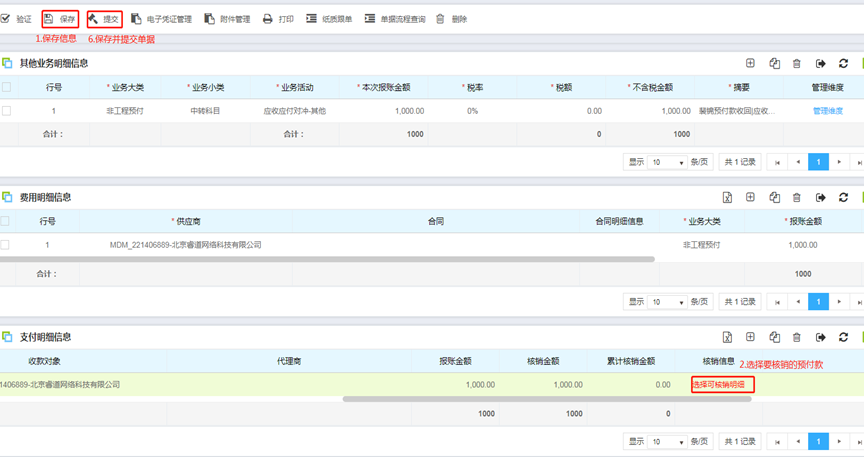Go to next page in 费用明细信息 pager

(839, 302)
